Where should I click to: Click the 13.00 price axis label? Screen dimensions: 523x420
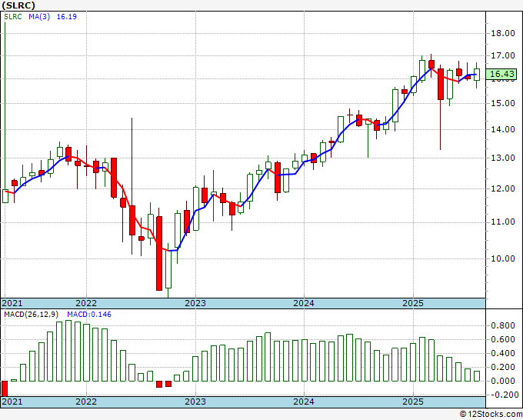(503, 158)
